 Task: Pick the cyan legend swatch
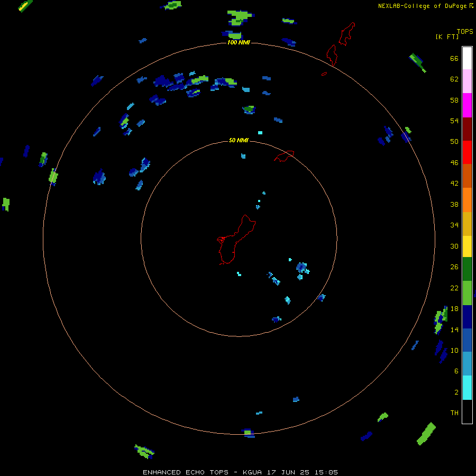467,388
